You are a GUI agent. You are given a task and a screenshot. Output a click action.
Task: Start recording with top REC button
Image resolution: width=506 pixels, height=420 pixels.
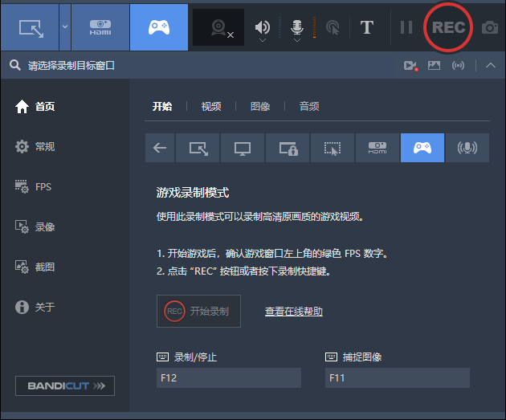point(448,27)
